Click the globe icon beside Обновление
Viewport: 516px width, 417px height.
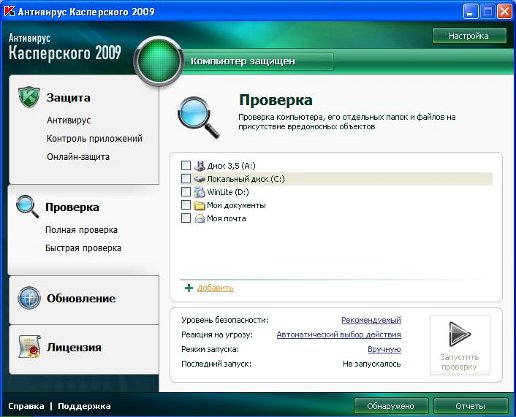point(29,298)
